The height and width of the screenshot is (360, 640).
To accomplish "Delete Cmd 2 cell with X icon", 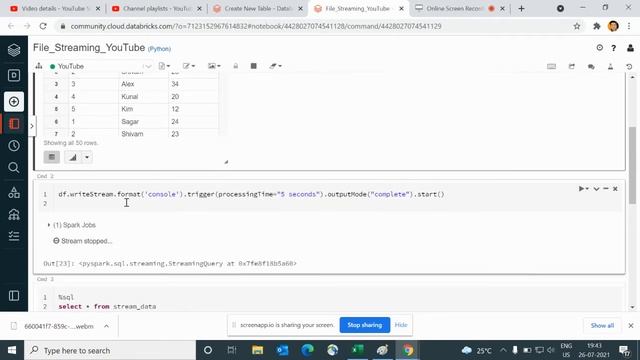I will pyautogui.click(x=615, y=189).
